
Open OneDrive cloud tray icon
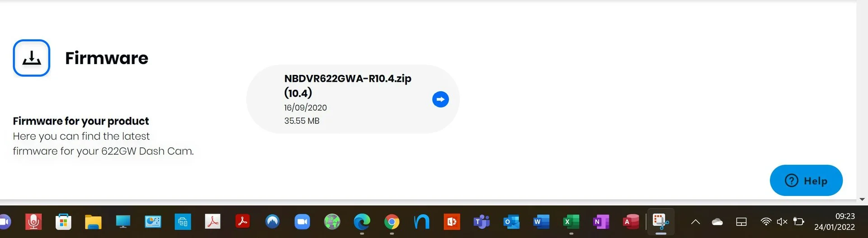(717, 222)
